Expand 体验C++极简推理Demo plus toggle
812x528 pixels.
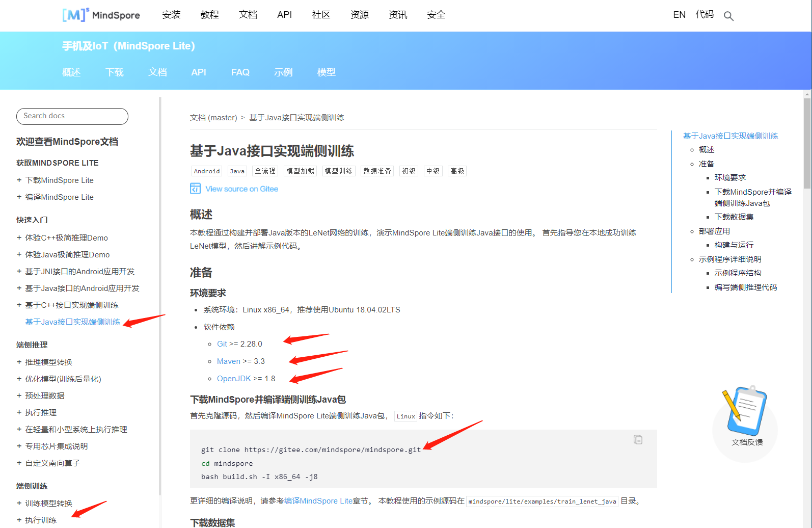(x=19, y=237)
